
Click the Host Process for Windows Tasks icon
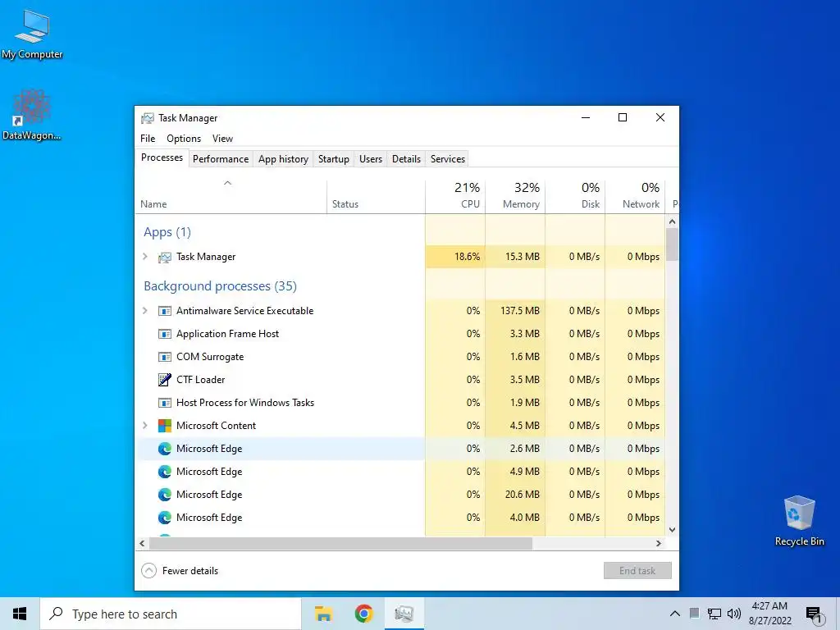164,403
